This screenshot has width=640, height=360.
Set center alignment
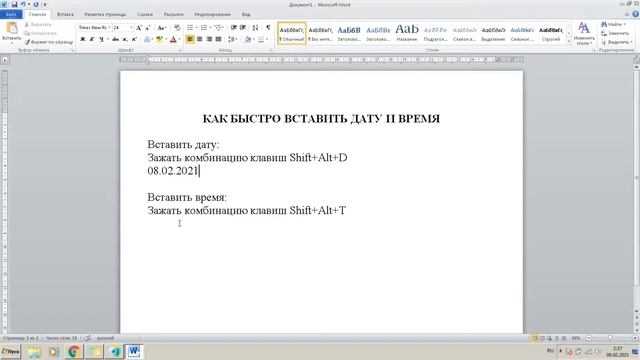point(200,39)
